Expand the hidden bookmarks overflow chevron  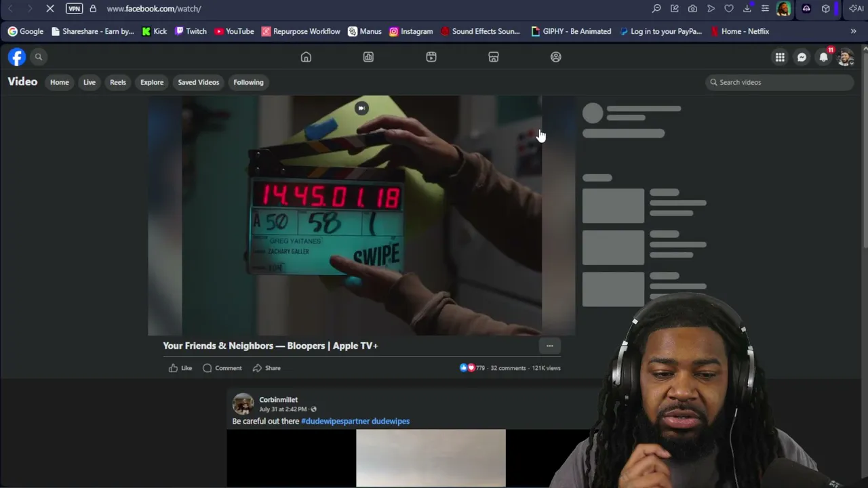853,31
